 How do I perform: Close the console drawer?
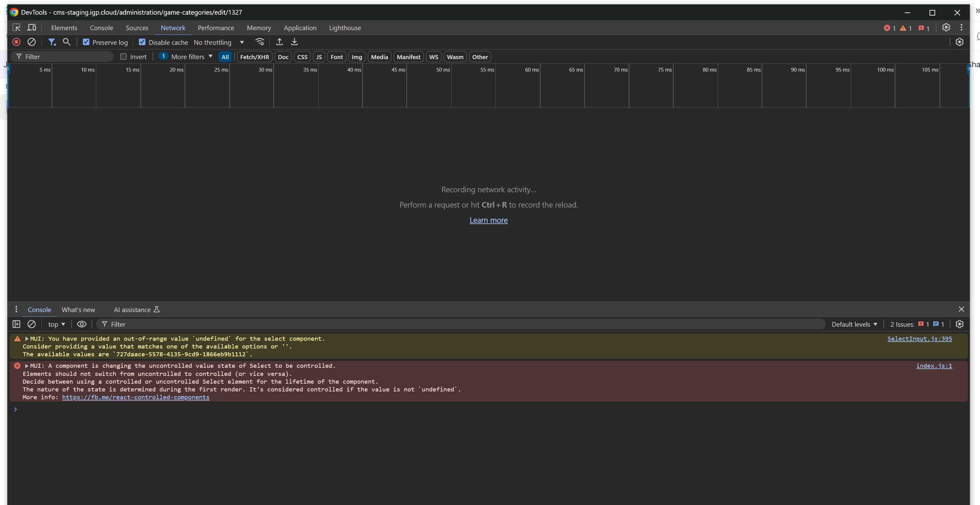click(961, 309)
